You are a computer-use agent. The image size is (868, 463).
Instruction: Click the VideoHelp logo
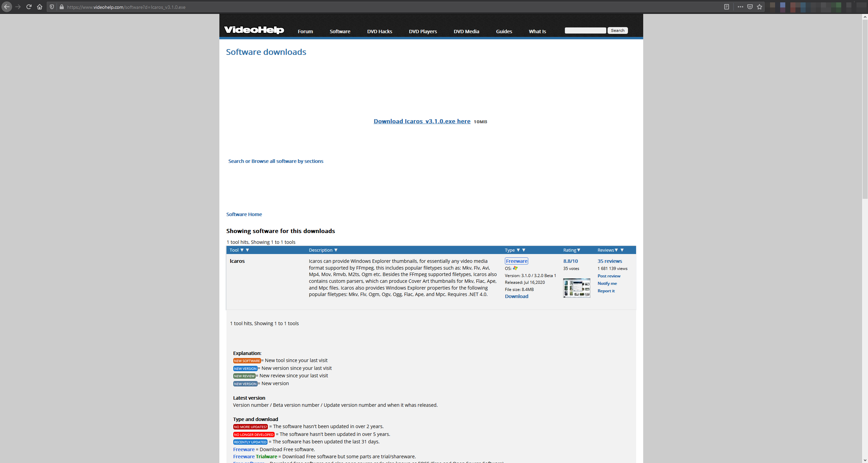point(254,30)
